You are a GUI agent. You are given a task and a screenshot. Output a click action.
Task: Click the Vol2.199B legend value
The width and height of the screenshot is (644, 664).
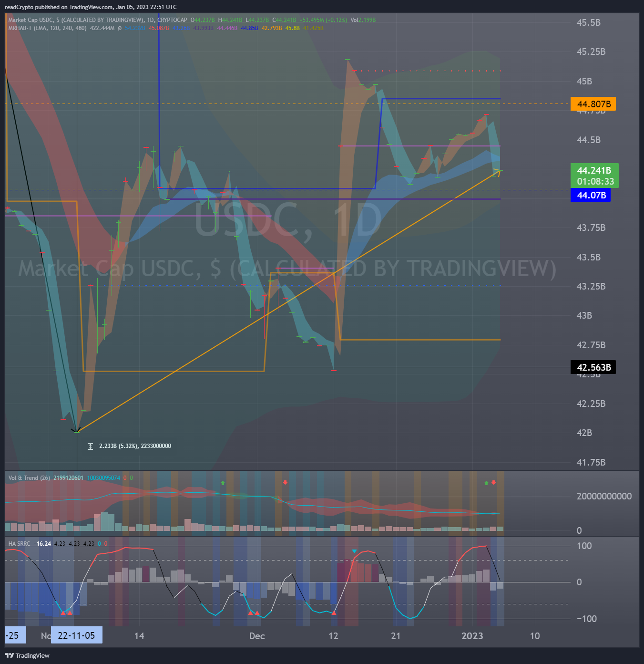[363, 20]
